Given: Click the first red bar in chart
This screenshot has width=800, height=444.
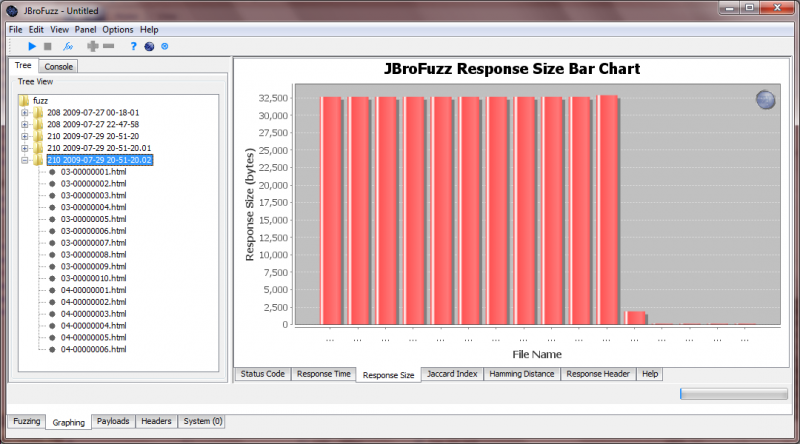Looking at the screenshot, I should pos(331,210).
